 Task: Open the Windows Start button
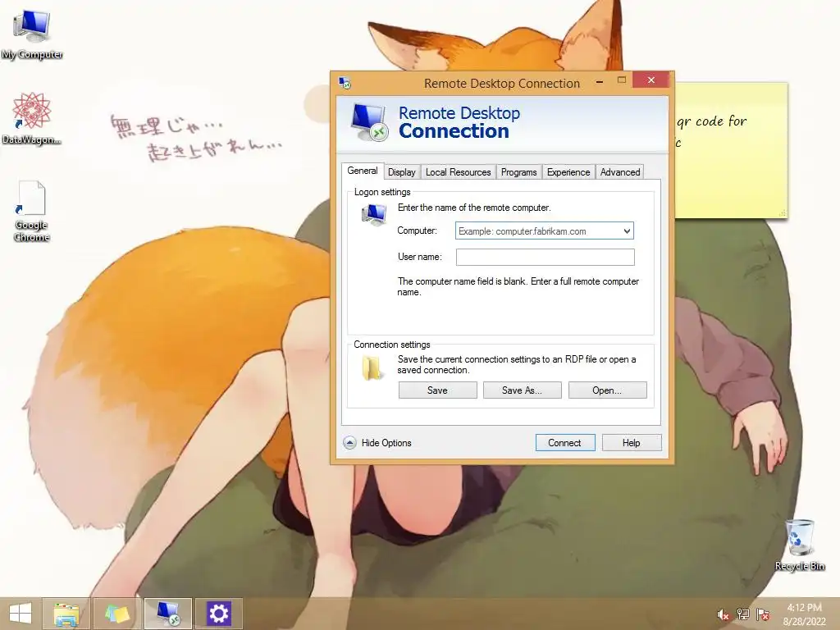21,614
